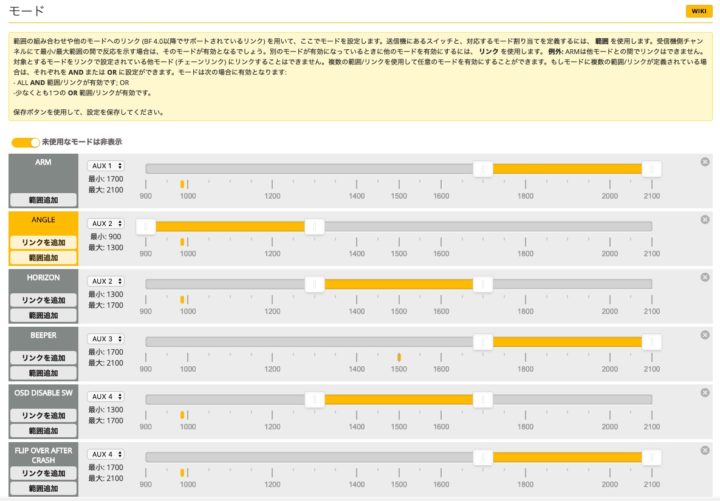The width and height of the screenshot is (720, 501).
Task: Click the X icon on HORIZON range
Action: coord(705,277)
